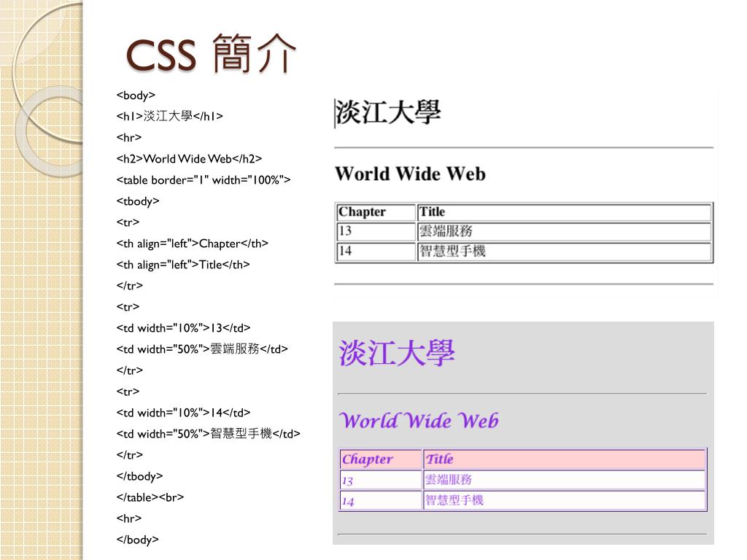Click cell '智慧型手機' in the unstyled table
The height and width of the screenshot is (560, 747).
565,252
